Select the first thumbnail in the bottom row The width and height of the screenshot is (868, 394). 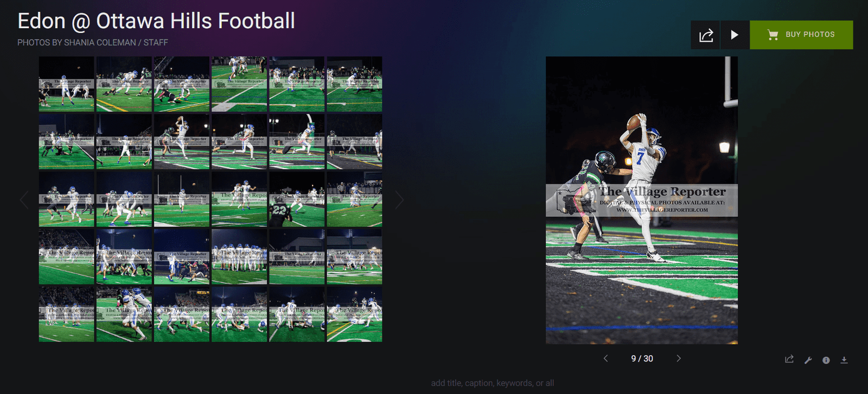(x=66, y=314)
